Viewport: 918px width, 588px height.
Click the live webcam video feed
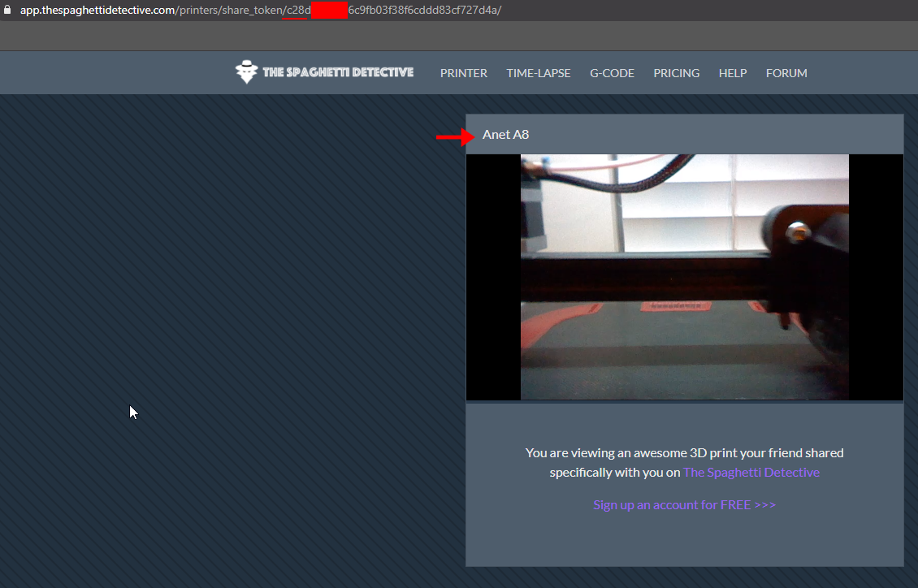[x=684, y=276]
